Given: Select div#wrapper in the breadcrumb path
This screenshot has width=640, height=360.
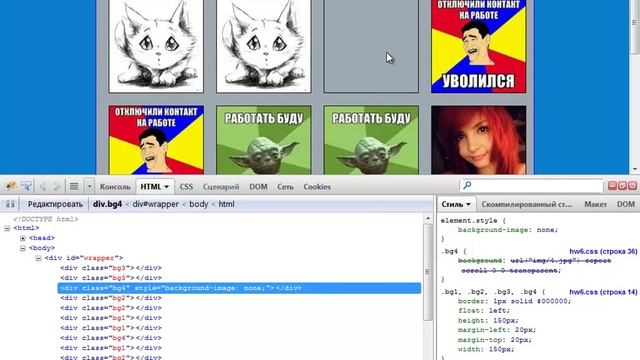Looking at the screenshot, I should click(x=156, y=204).
